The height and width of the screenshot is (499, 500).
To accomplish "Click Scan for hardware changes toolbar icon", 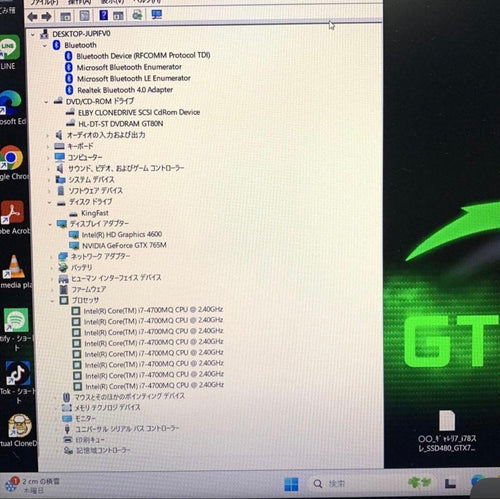I will pos(137,15).
